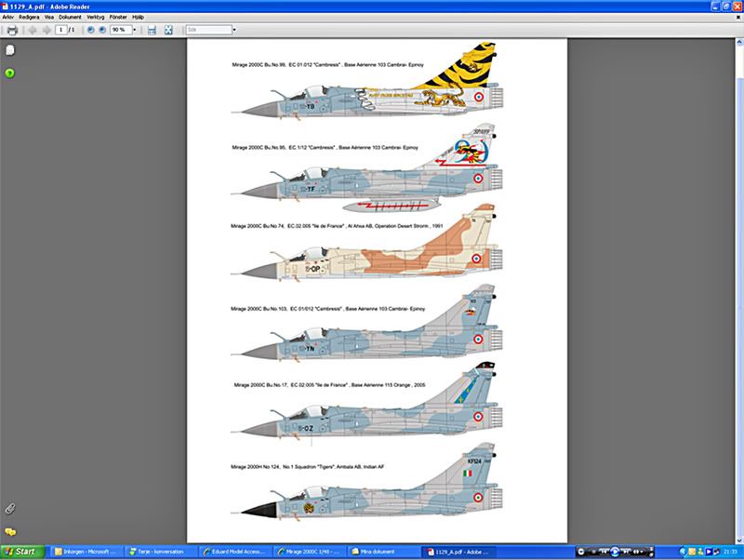The height and width of the screenshot is (560, 744).
Task: Click the fit whole page icon
Action: click(168, 31)
